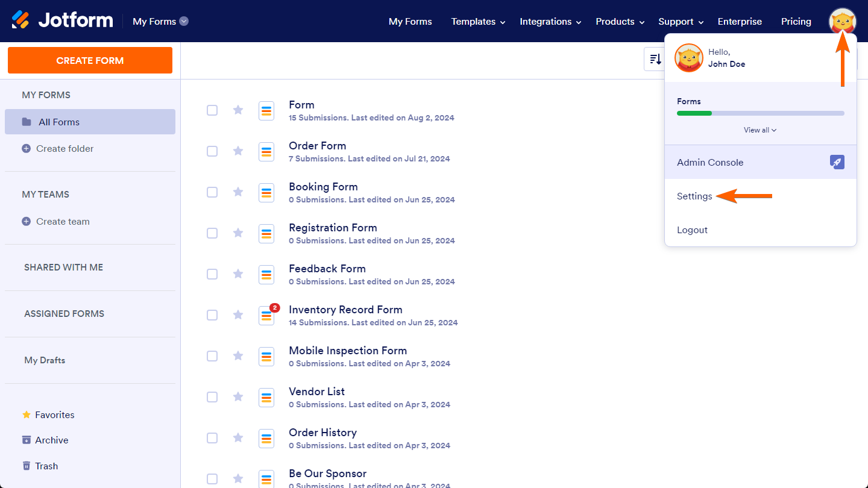The height and width of the screenshot is (488, 868).
Task: Click the form icon of Vendor List
Action: (x=266, y=398)
